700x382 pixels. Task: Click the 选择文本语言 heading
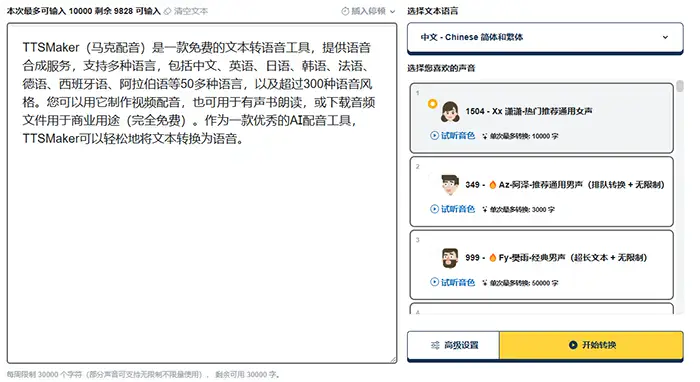[432, 11]
